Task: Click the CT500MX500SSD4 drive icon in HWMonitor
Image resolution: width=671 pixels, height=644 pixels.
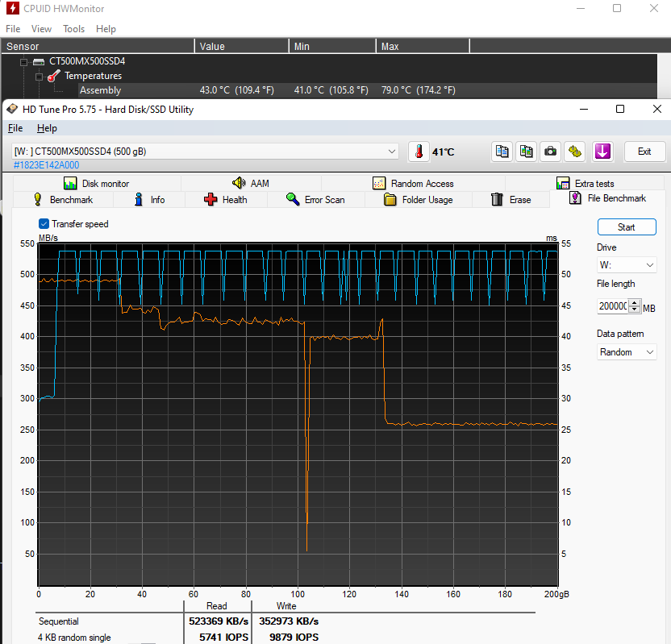Action: point(39,61)
